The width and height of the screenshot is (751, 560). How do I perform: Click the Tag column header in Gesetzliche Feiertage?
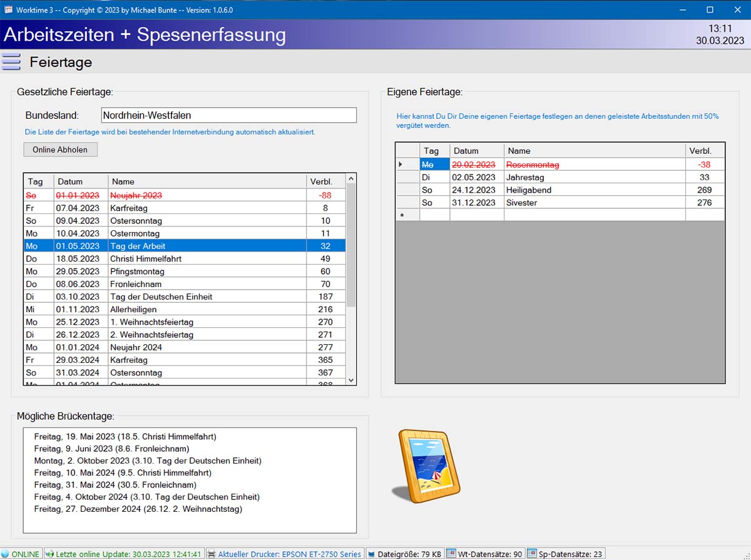pos(39,181)
